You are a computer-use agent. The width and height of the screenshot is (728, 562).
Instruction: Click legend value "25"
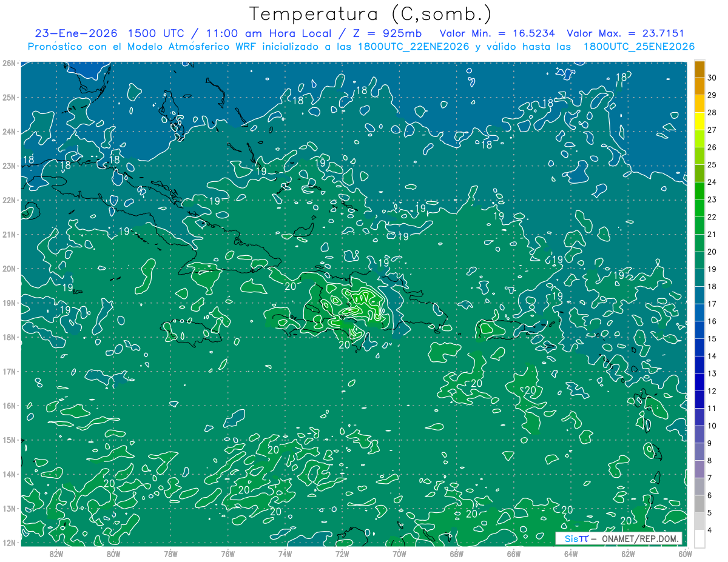coord(712,165)
